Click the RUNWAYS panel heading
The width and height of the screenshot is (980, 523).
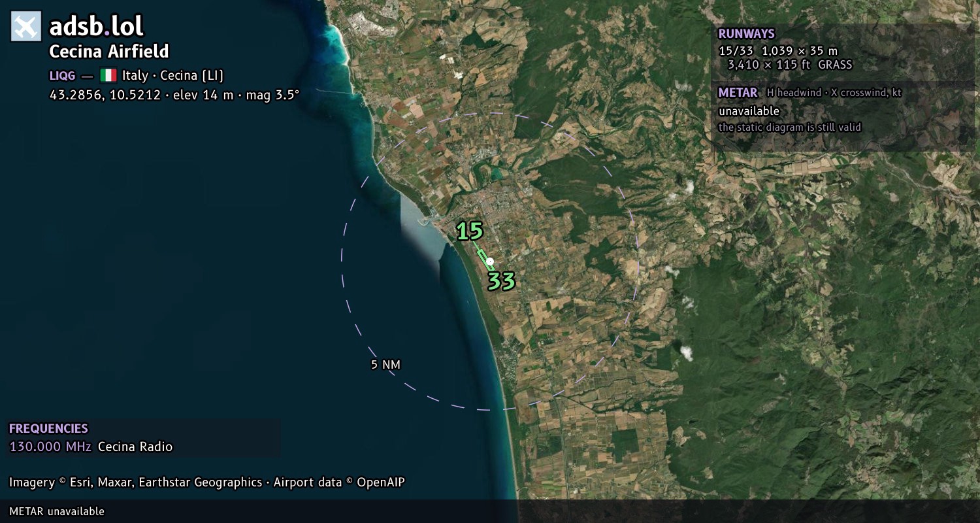coord(746,34)
